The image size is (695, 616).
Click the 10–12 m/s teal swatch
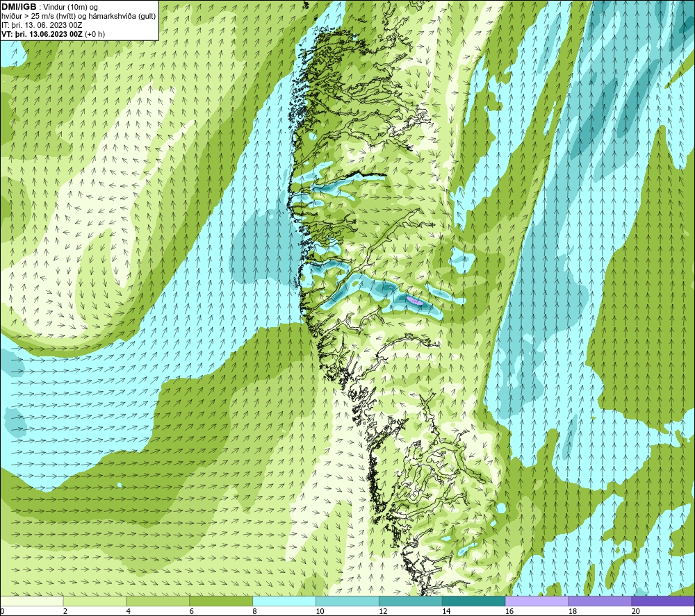(x=347, y=601)
